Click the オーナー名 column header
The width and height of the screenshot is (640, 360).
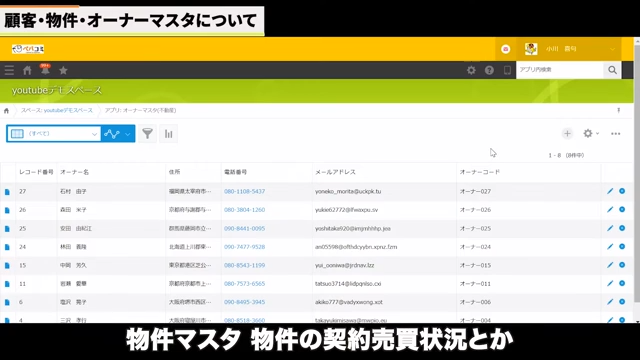coord(74,172)
